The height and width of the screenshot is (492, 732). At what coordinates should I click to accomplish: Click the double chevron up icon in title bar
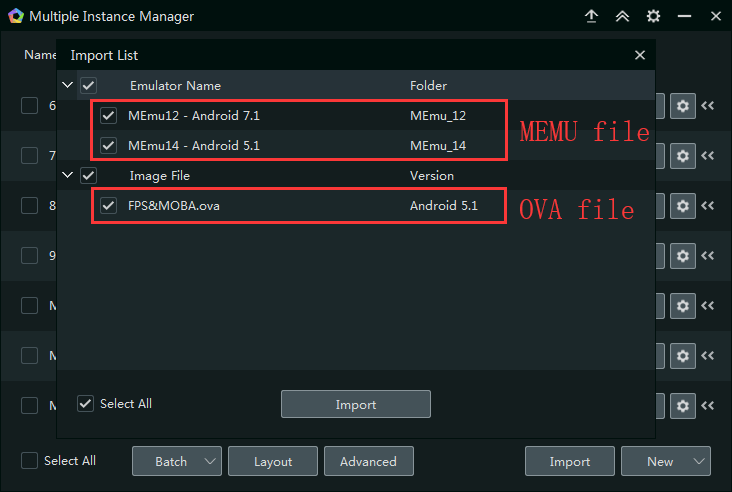[x=622, y=17]
